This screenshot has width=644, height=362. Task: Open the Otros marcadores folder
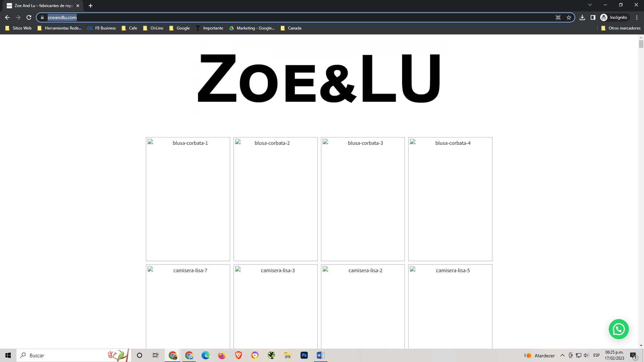tap(621, 28)
